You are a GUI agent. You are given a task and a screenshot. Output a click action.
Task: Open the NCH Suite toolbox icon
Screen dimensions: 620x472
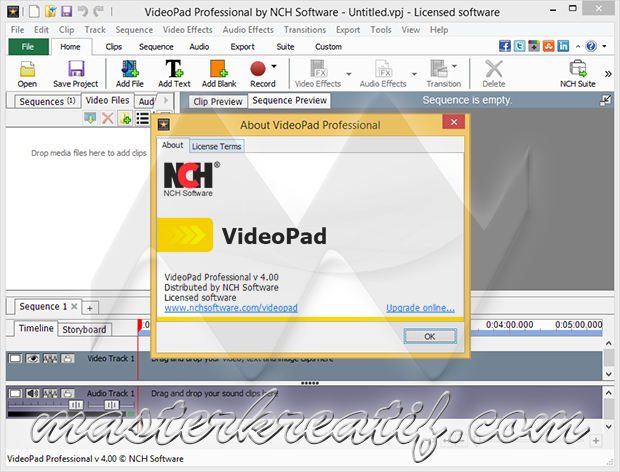(x=578, y=68)
